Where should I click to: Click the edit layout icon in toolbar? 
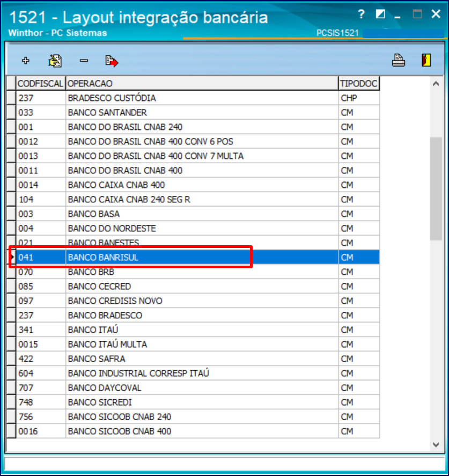click(x=55, y=61)
